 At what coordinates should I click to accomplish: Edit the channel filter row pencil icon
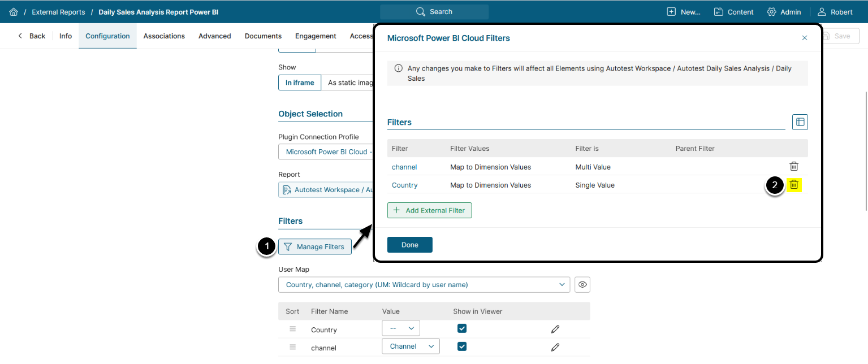555,348
